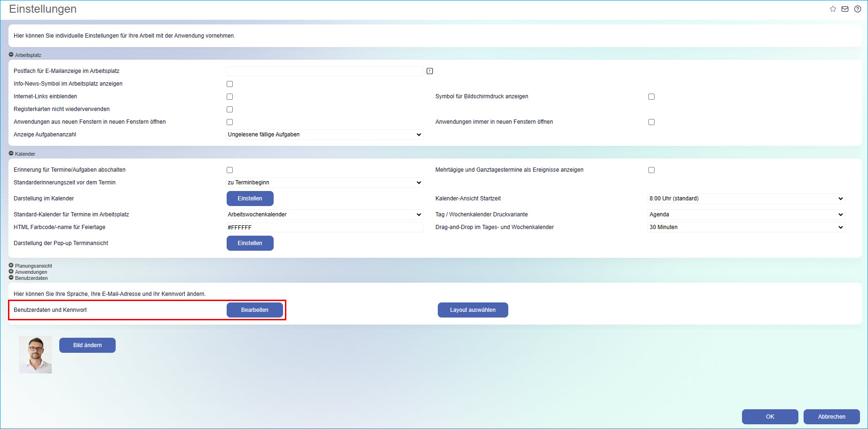Open the Anzeige Aufgabenanzahl dropdown
Image resolution: width=868 pixels, height=429 pixels.
324,135
